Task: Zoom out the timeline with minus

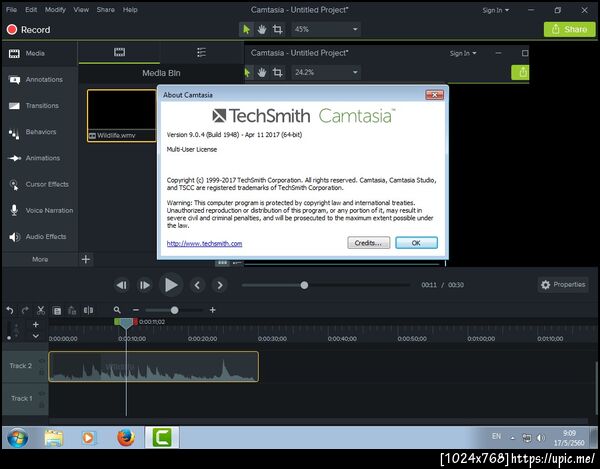Action: point(136,310)
